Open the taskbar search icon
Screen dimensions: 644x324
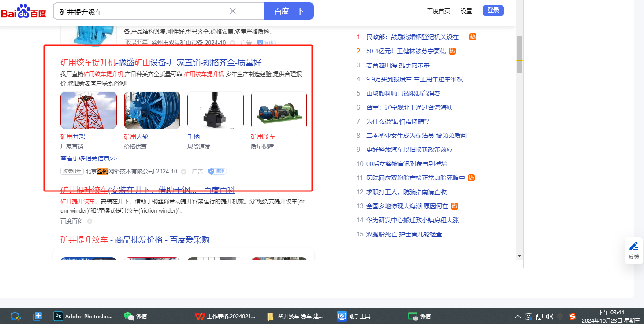[x=16, y=316]
